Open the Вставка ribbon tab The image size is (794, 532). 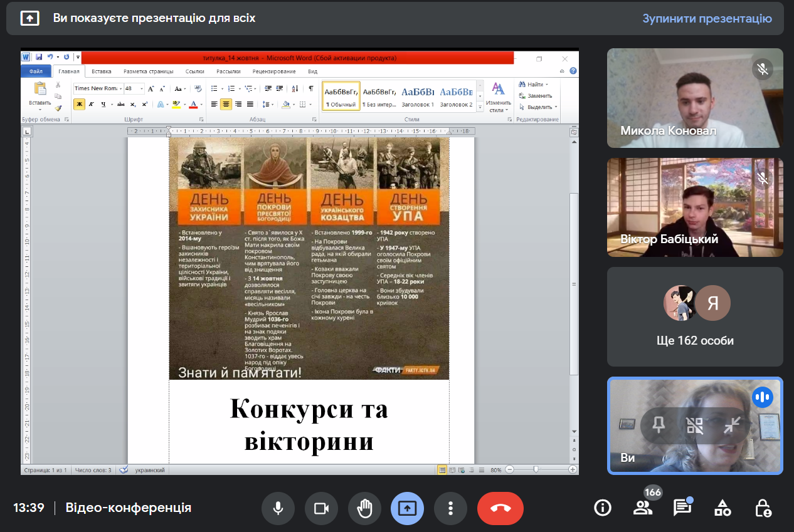coord(101,71)
